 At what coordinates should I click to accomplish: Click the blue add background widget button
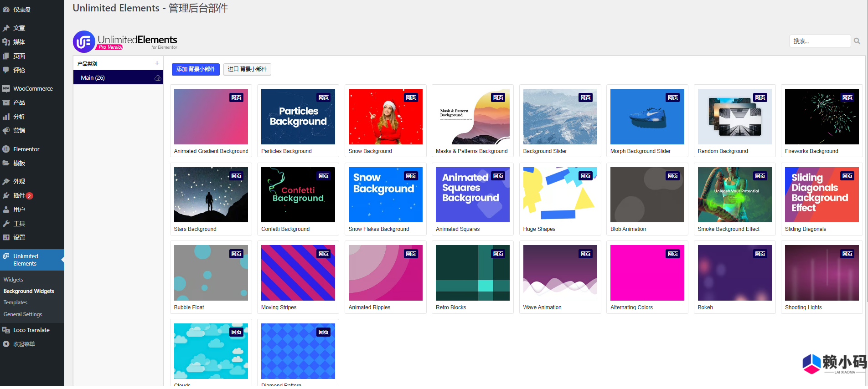coord(196,69)
